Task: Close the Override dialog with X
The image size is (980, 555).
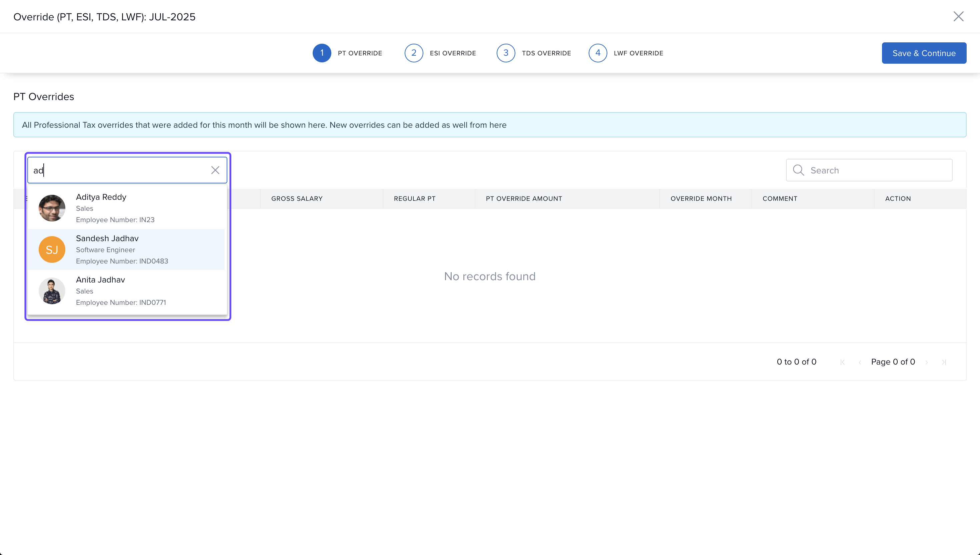Action: (x=958, y=16)
